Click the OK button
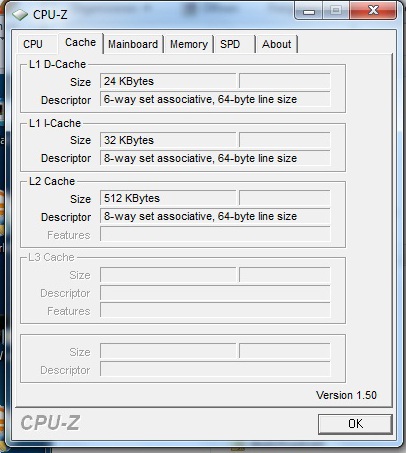The image size is (406, 453). [x=355, y=424]
